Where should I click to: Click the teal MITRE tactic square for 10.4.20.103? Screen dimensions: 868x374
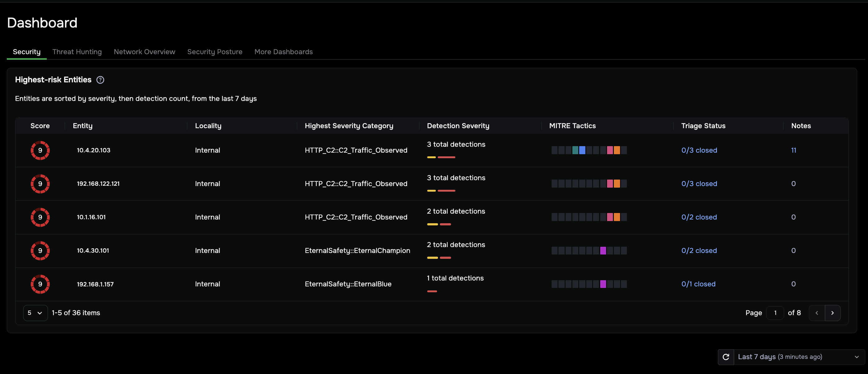(575, 150)
